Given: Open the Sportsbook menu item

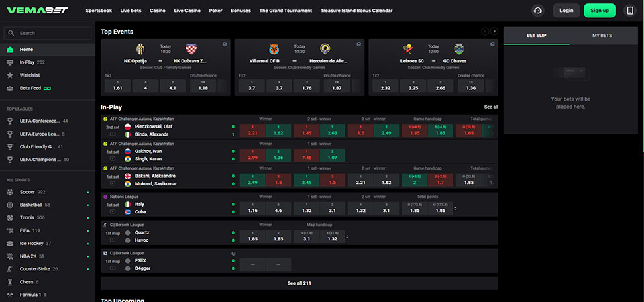Looking at the screenshot, I should click(x=99, y=11).
